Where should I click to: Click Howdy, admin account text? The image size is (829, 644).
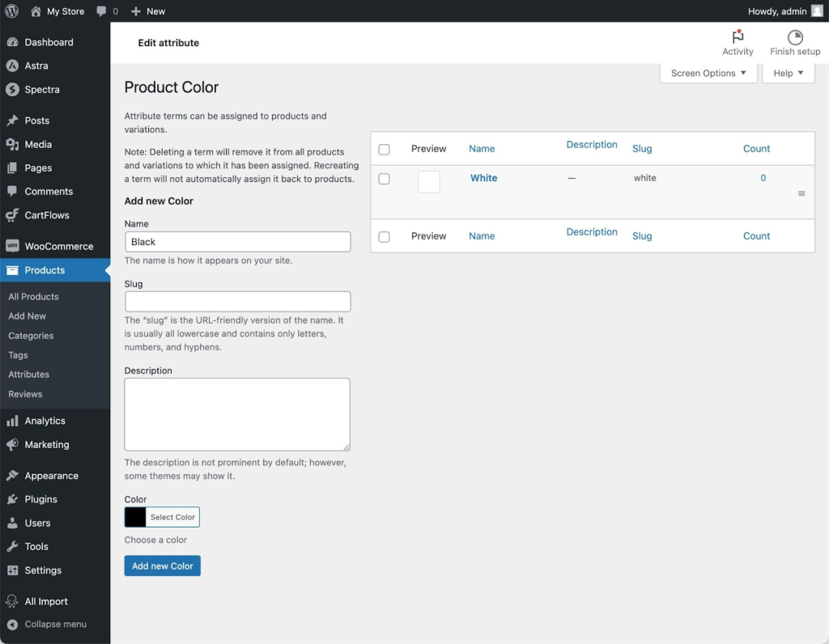pos(776,11)
